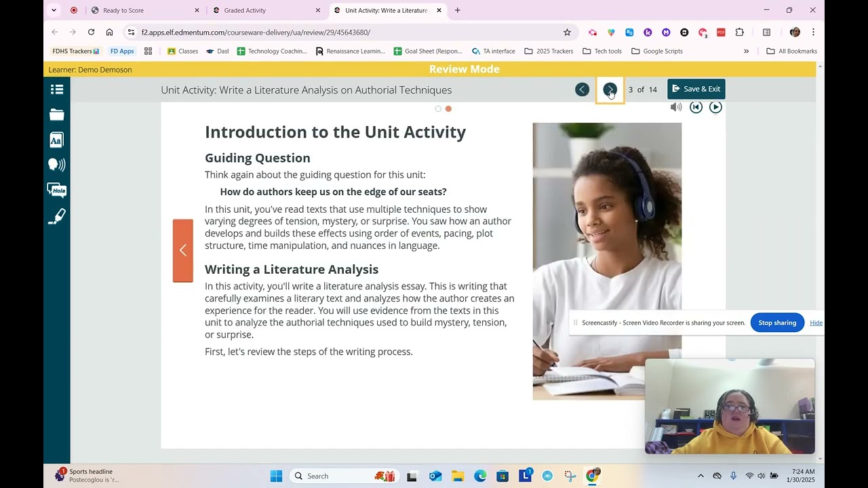The image size is (868, 488).
Task: Select the first slide indicator dot
Action: pyautogui.click(x=438, y=108)
